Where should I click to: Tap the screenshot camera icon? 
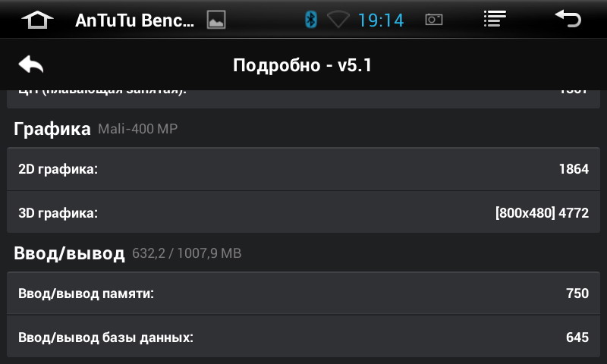click(x=434, y=20)
